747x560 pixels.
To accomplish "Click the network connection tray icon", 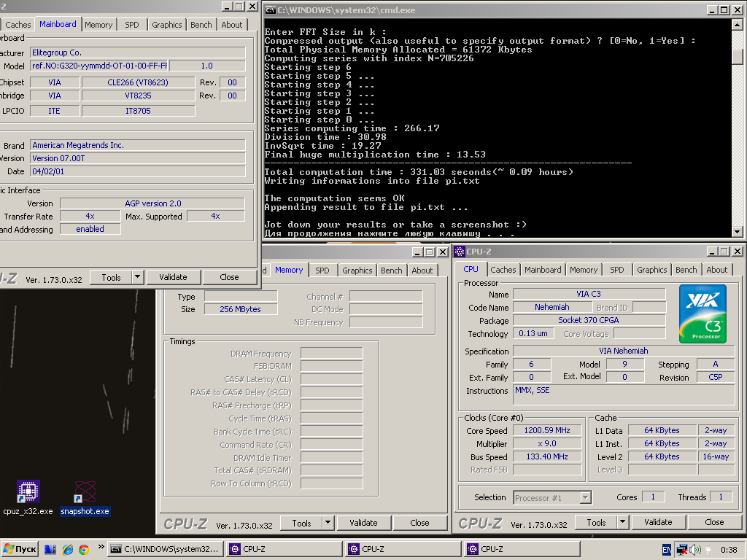I will tap(682, 550).
